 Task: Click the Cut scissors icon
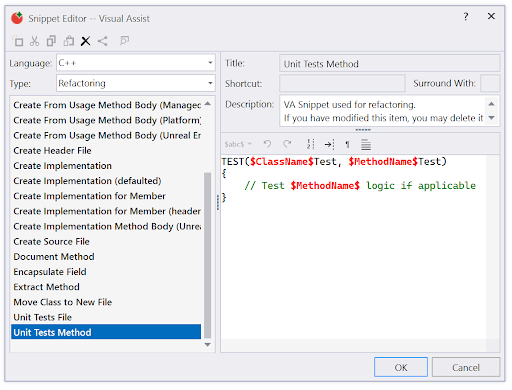pyautogui.click(x=34, y=41)
